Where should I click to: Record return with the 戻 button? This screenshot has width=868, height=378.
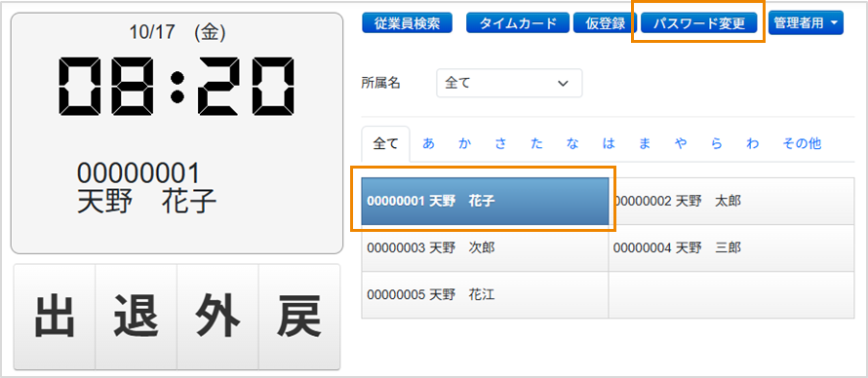(299, 317)
